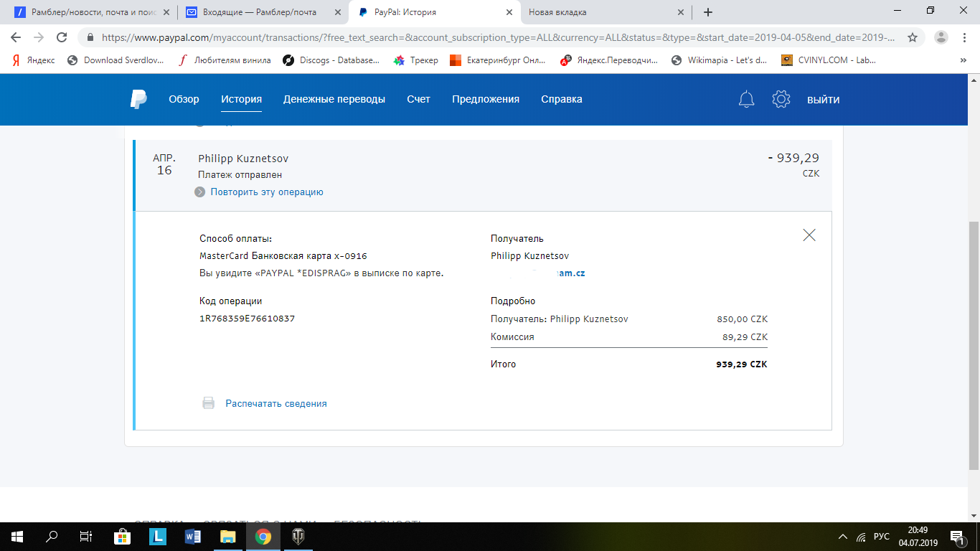Click the Выйти logout link
This screenshot has width=980, height=551.
click(823, 99)
